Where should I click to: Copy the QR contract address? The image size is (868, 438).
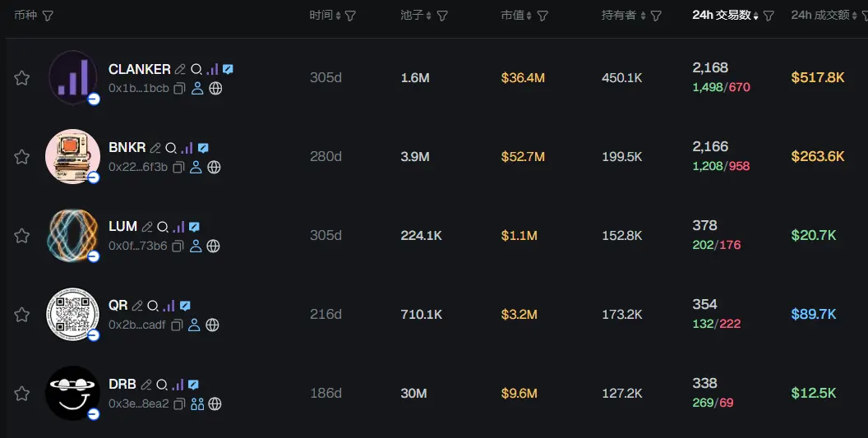tap(177, 325)
